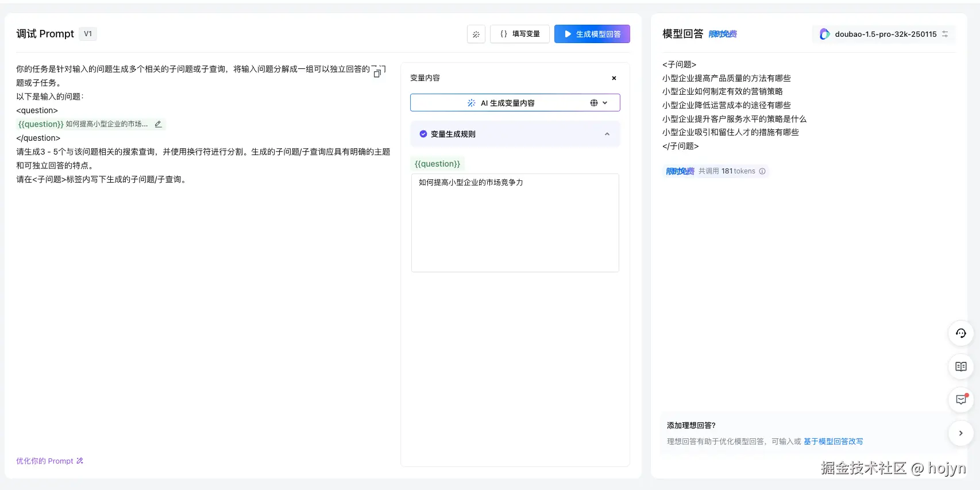Click the line 小型企业降低运营成本的途径有哪些
Image resolution: width=980 pixels, height=490 pixels.
click(727, 105)
